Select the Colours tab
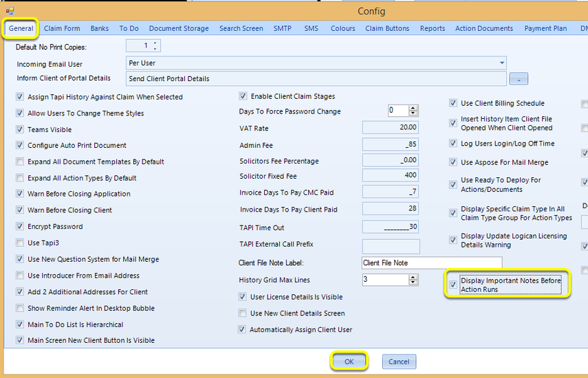The height and width of the screenshot is (378, 588). coord(342,28)
